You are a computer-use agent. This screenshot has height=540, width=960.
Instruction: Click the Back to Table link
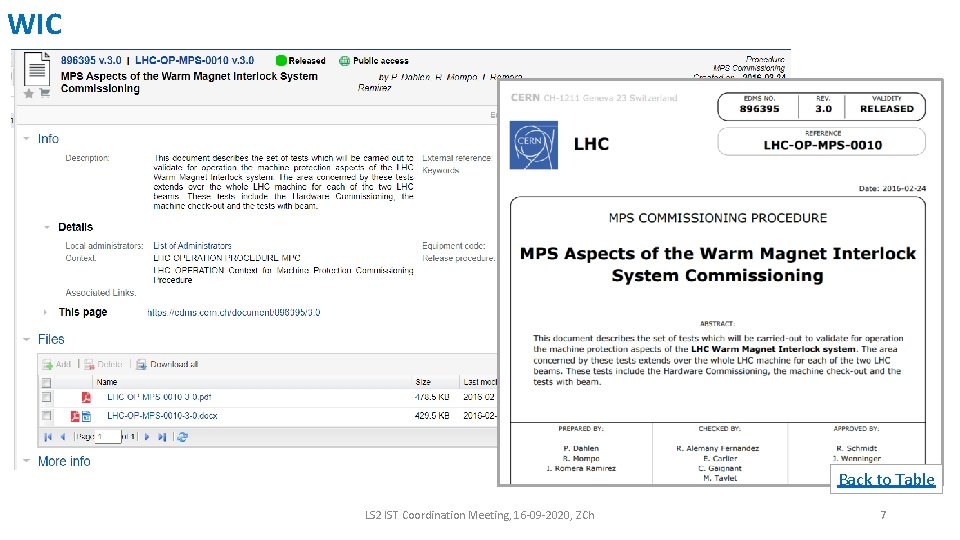pos(887,479)
